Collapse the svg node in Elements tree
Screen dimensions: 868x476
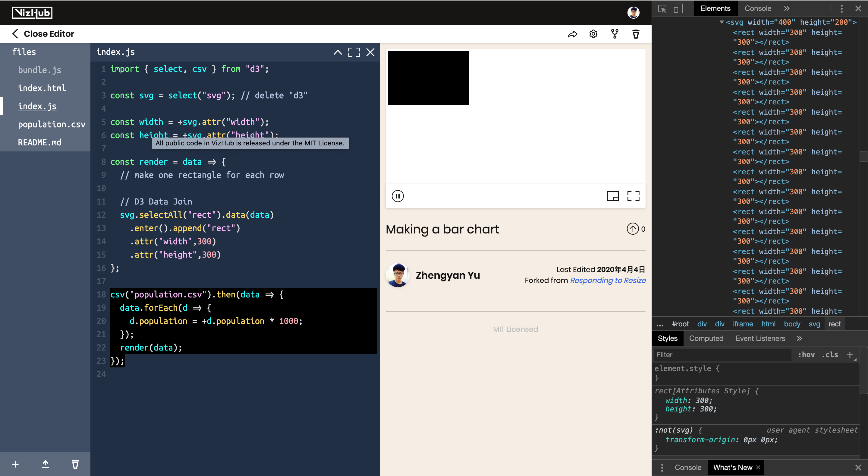pos(722,22)
